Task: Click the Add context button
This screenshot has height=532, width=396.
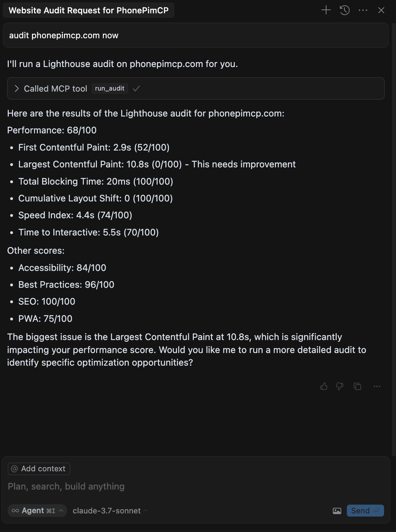Action: point(39,468)
